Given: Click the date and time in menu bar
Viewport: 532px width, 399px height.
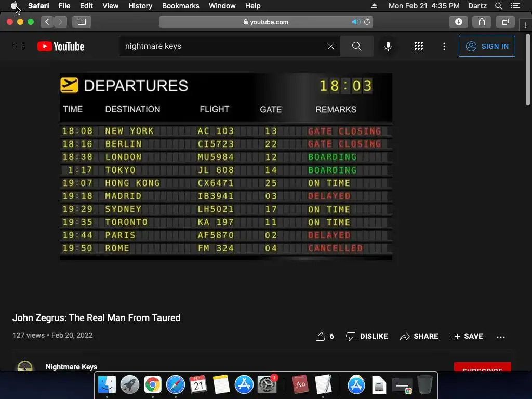Looking at the screenshot, I should (x=424, y=6).
